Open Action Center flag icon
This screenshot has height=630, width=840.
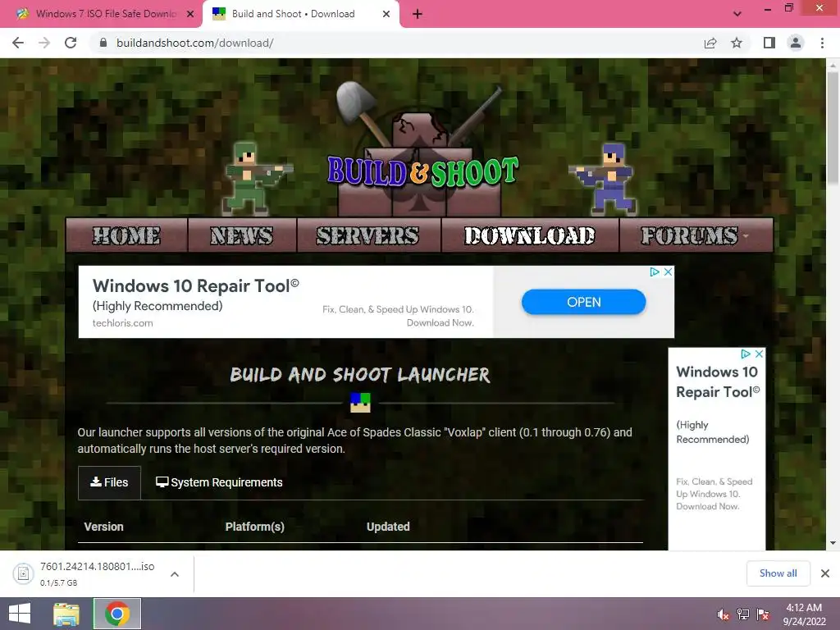click(x=763, y=614)
